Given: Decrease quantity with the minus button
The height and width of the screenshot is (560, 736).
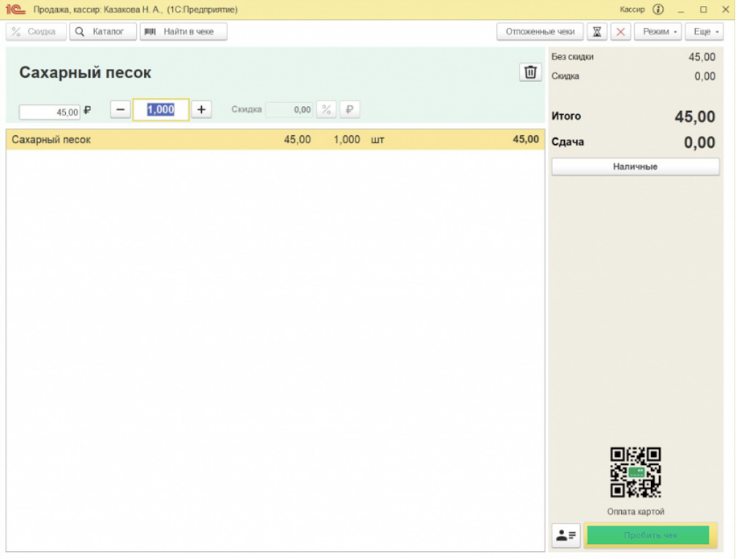Looking at the screenshot, I should (120, 110).
